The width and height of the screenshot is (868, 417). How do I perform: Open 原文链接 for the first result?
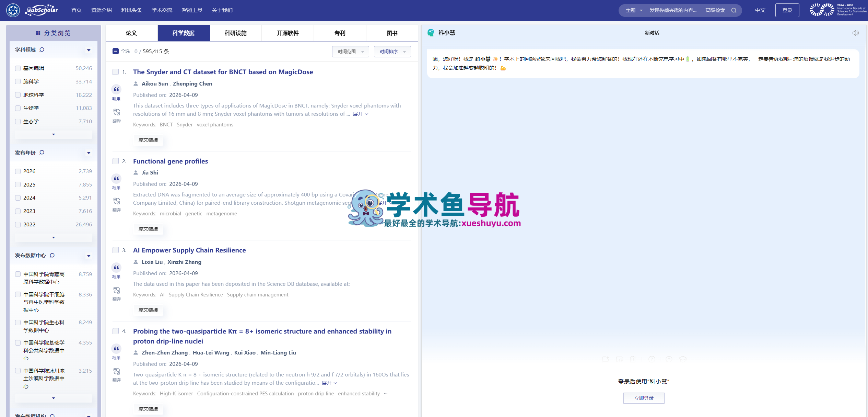point(148,140)
